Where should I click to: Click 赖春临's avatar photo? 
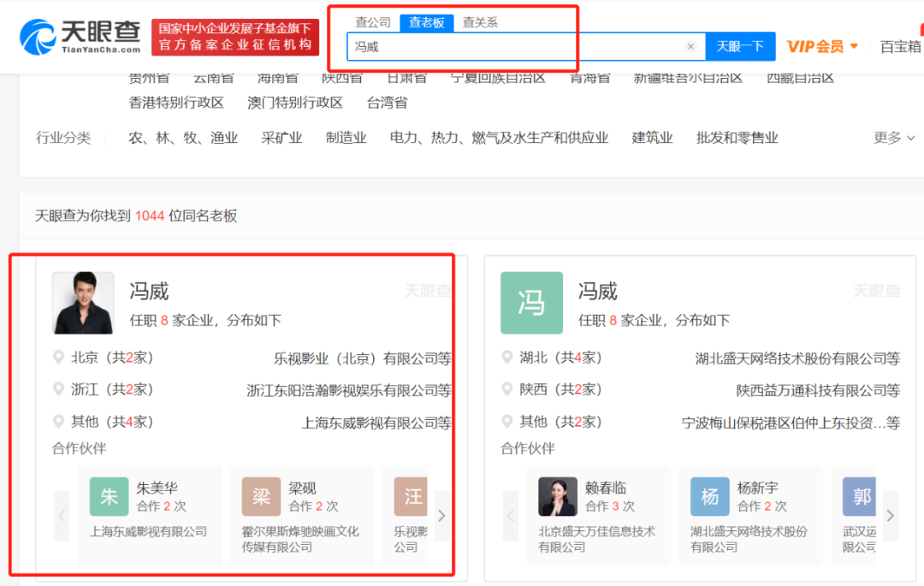[557, 495]
